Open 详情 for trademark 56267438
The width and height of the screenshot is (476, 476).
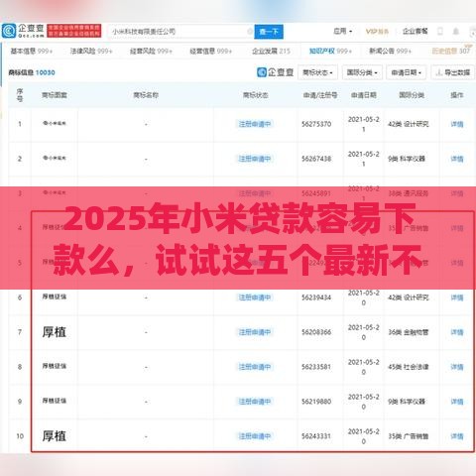[x=457, y=159]
